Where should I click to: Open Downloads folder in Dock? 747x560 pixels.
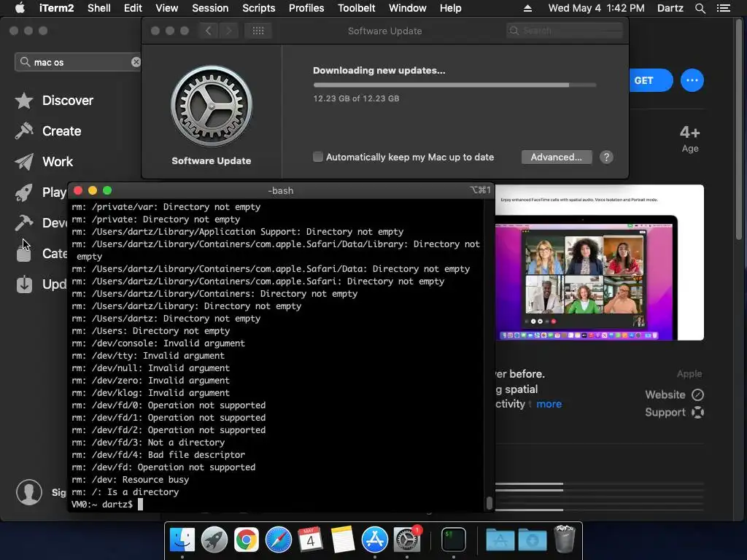tap(532, 540)
